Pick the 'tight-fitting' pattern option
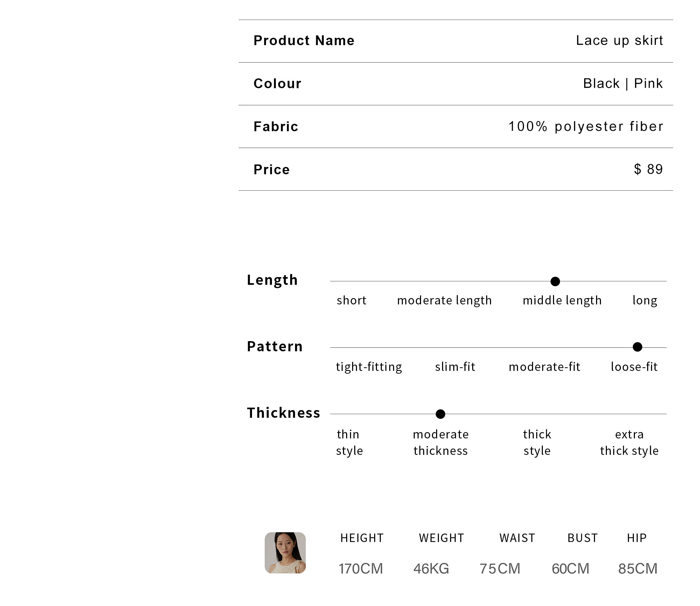The width and height of the screenshot is (700, 606). tap(369, 367)
